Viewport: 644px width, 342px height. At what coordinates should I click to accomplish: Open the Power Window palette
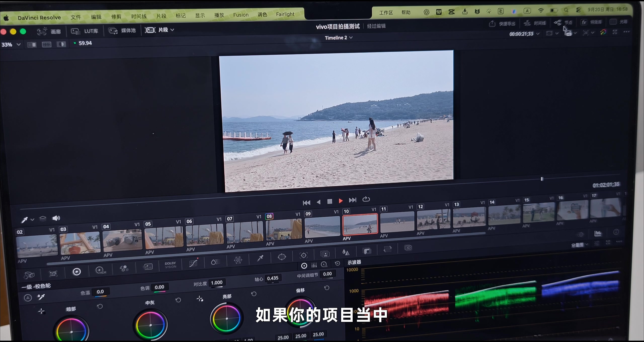point(282,257)
